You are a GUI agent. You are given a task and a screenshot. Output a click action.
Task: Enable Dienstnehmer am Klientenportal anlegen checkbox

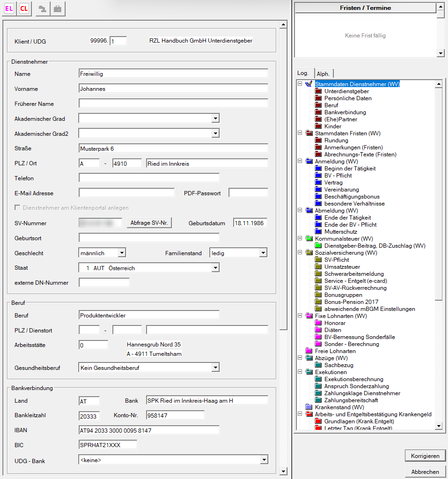(18, 208)
